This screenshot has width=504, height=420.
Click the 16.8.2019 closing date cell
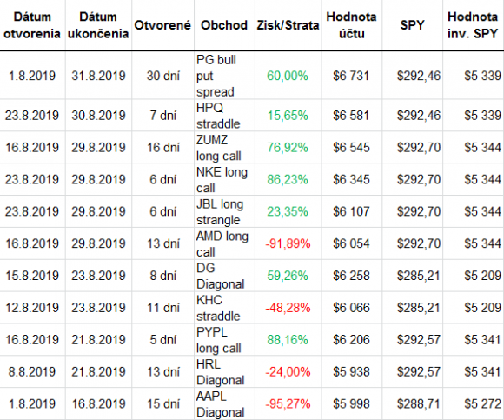point(98,404)
